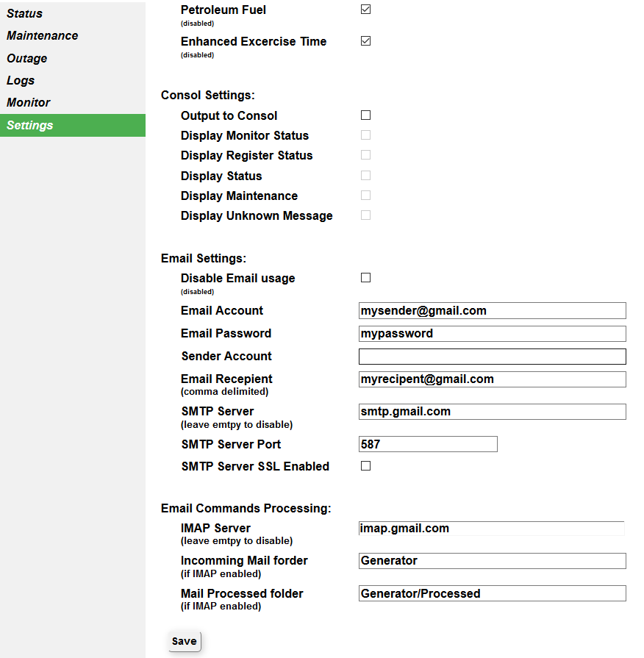This screenshot has width=644, height=658.
Task: Go to the Outage page
Action: coord(73,58)
